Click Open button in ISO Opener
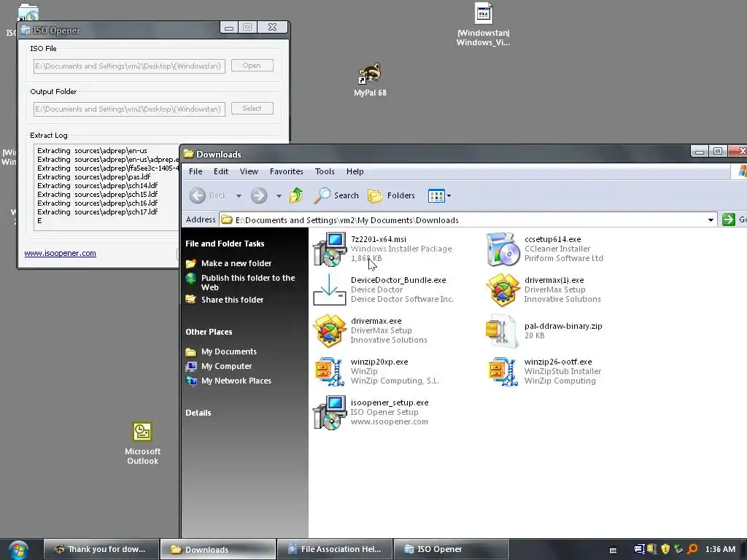The height and width of the screenshot is (560, 747). tap(252, 66)
